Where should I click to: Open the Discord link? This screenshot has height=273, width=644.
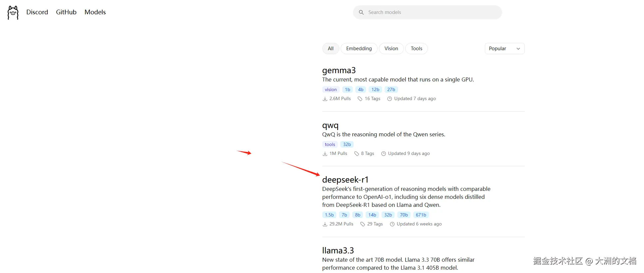tap(37, 12)
